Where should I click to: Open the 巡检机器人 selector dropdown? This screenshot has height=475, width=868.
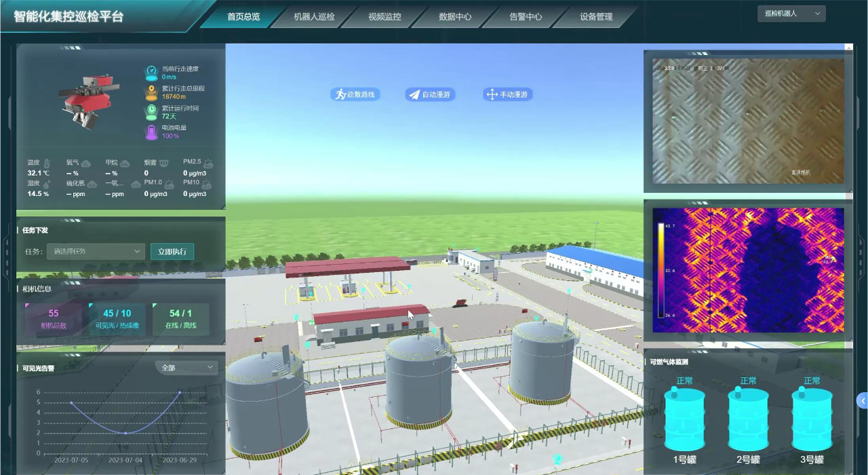[791, 14]
